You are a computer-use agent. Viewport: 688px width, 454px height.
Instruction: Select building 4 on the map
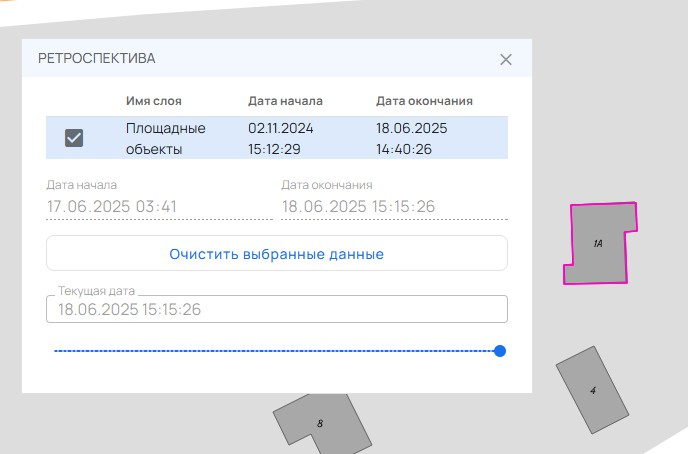(593, 390)
